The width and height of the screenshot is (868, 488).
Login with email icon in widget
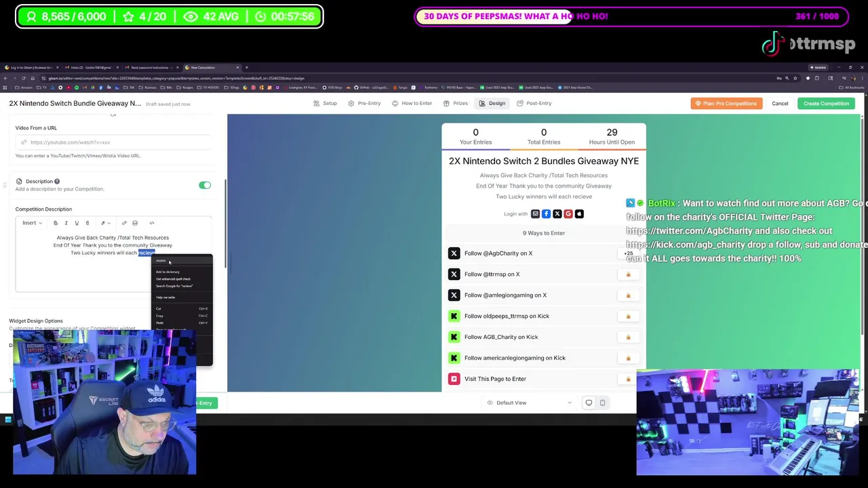pos(535,213)
